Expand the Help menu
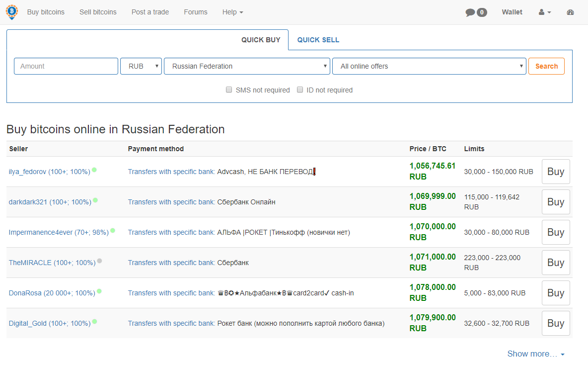The height and width of the screenshot is (367, 588). tap(232, 12)
